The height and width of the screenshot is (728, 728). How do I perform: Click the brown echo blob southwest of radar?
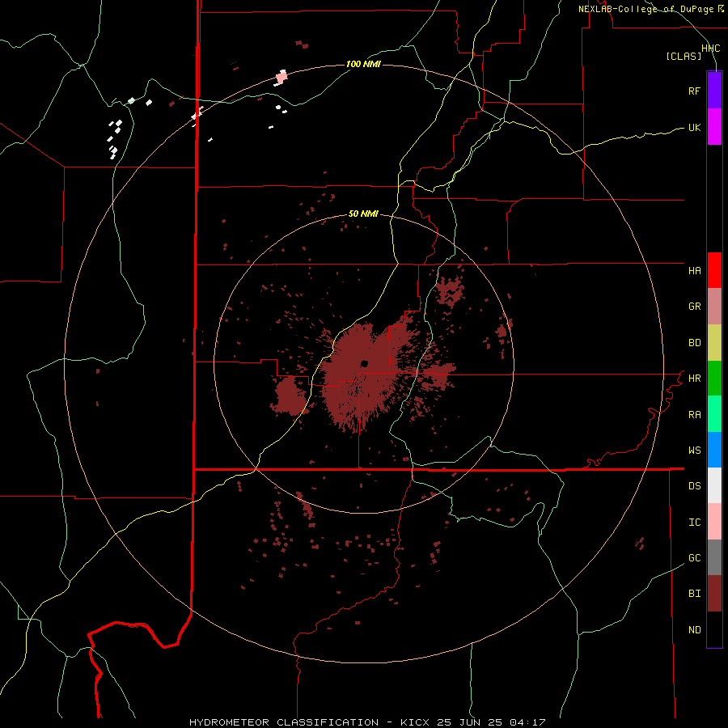[290, 396]
